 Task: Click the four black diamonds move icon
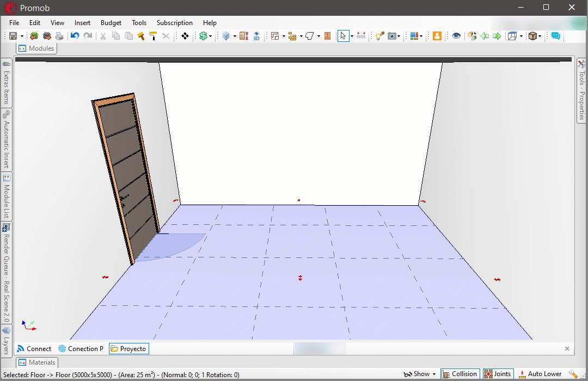(x=185, y=36)
